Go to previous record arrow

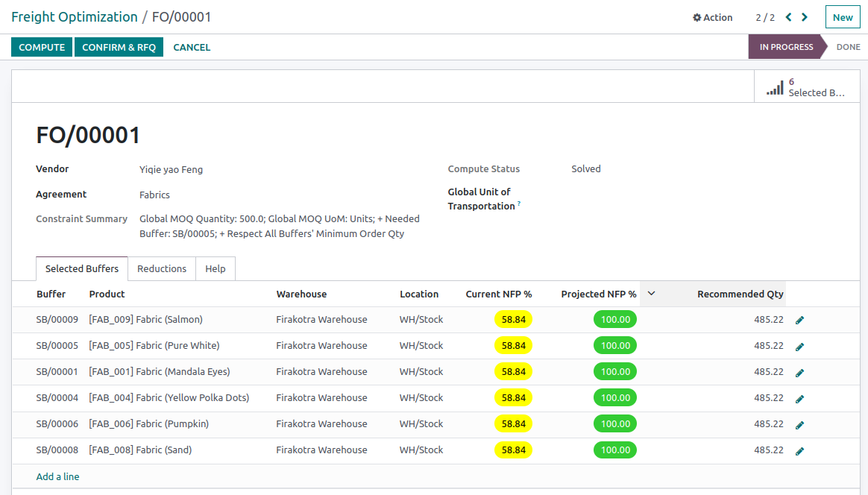tap(788, 17)
